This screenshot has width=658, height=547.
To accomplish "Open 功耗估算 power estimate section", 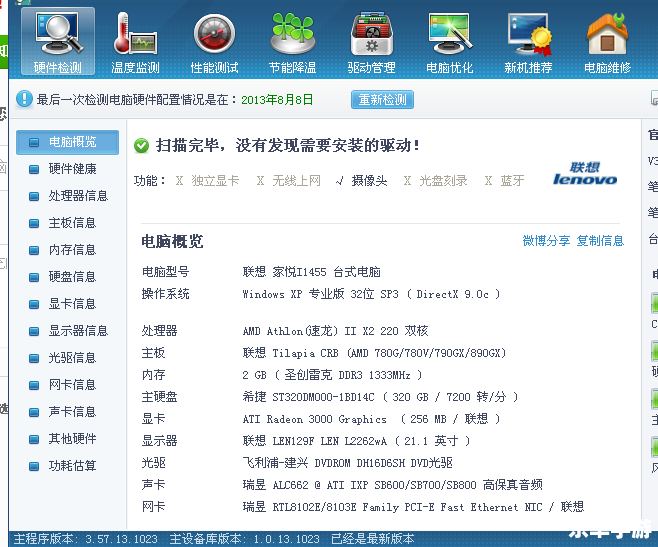I will click(x=71, y=466).
